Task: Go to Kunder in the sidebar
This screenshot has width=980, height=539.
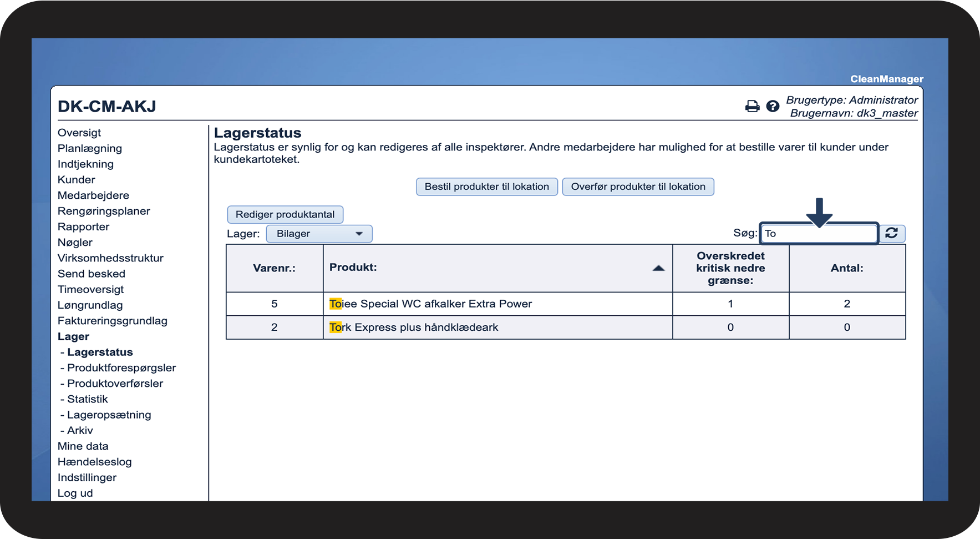Action: [77, 180]
